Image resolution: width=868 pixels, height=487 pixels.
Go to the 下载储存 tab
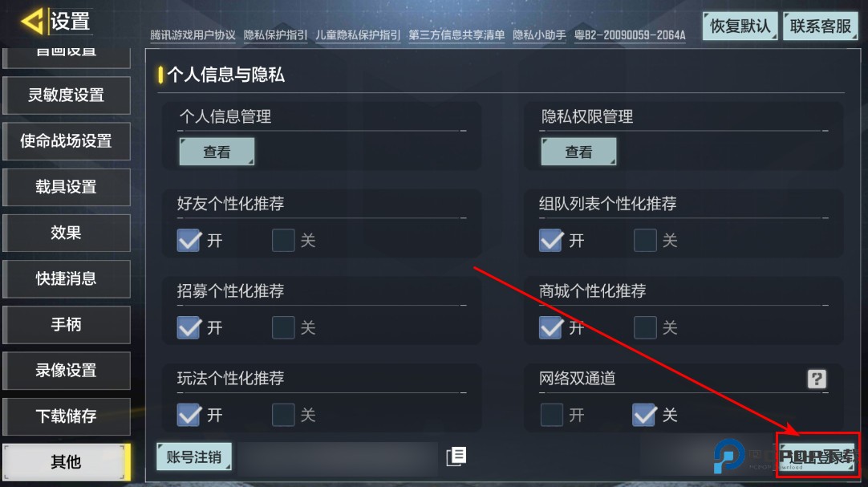[67, 416]
